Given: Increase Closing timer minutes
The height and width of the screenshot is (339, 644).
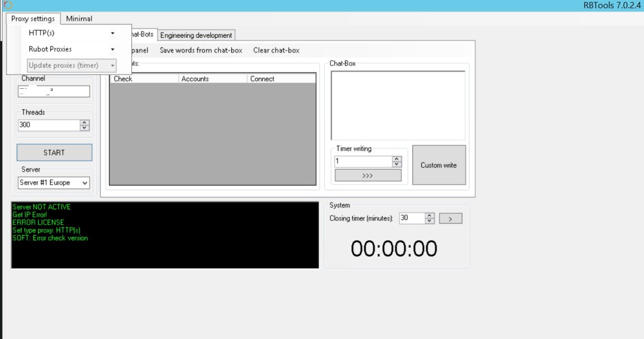Looking at the screenshot, I should coord(430,216).
